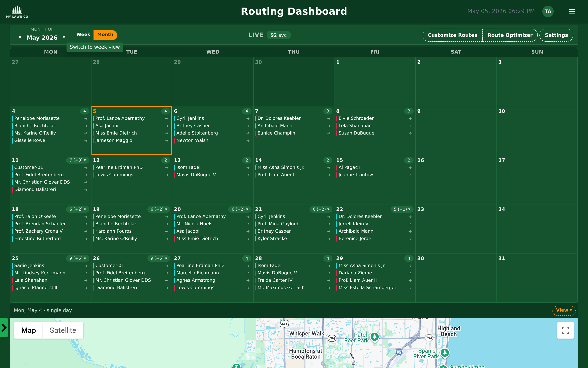Open arrow for Dr. Dolores Keebler on May 7
This screenshot has height=368, width=588.
click(329, 119)
